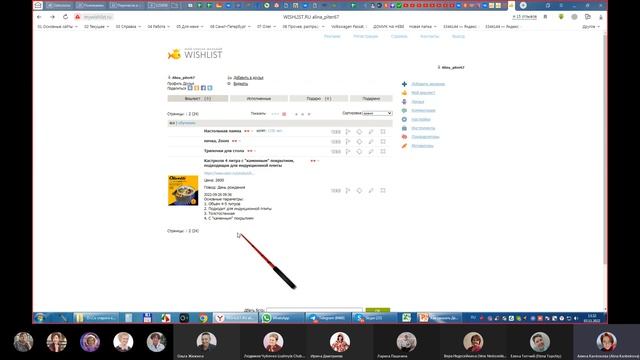Click the diamond icon in the "Настольная лампа" row
This screenshot has height=360, width=640.
pyautogui.click(x=359, y=131)
